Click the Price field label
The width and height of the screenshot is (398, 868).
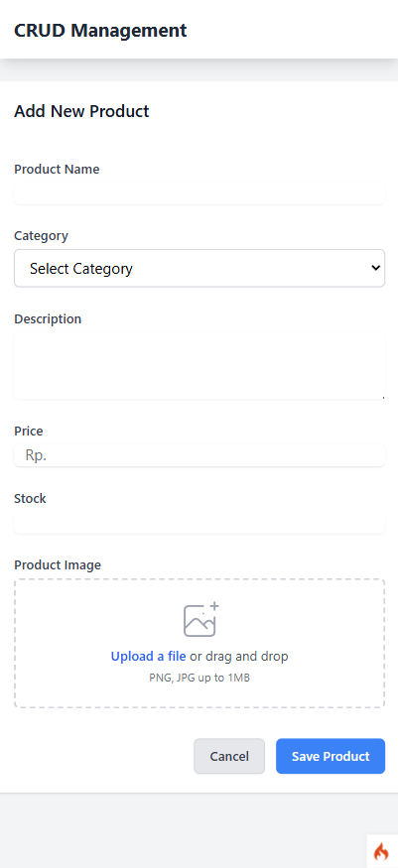28,431
